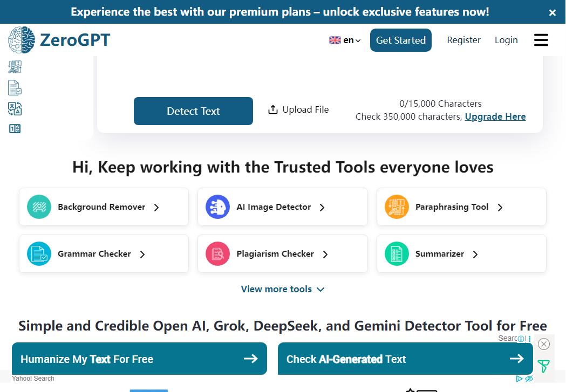Viewport: 566px width, 392px height.
Task: Close the ad using the circled X icon
Action: 544,344
